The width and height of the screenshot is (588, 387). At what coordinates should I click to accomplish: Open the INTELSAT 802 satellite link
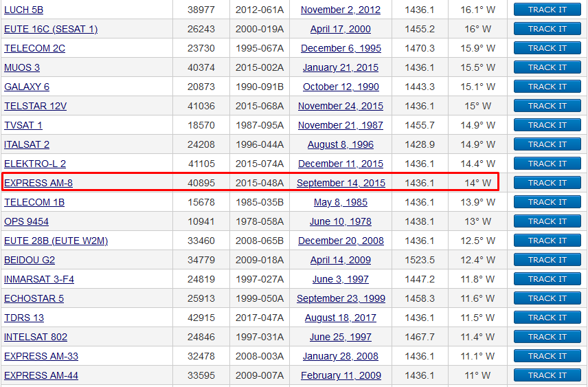click(36, 338)
